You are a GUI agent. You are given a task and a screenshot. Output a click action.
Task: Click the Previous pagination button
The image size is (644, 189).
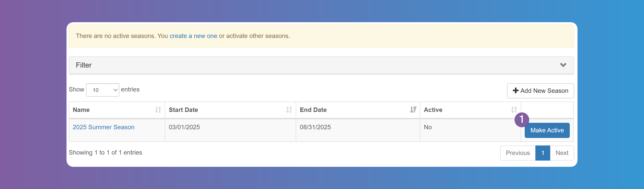tap(517, 153)
